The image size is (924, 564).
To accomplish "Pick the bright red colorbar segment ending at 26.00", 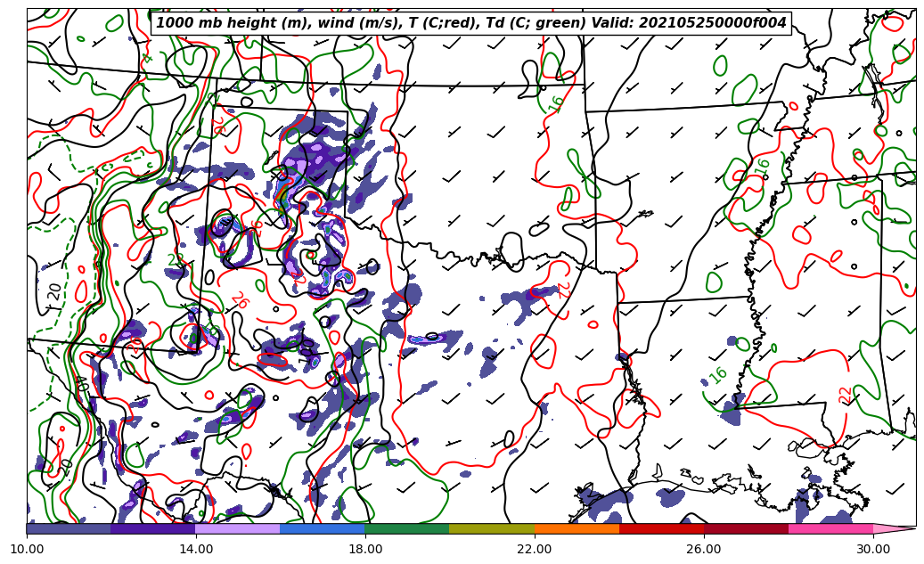I will [661, 528].
